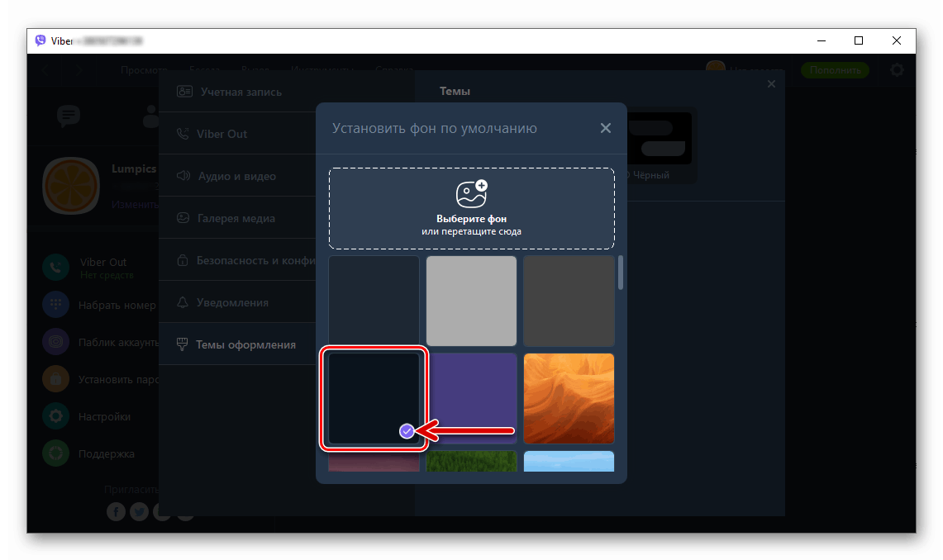943x560 pixels.
Task: Click the media gallery icon
Action: tap(183, 217)
